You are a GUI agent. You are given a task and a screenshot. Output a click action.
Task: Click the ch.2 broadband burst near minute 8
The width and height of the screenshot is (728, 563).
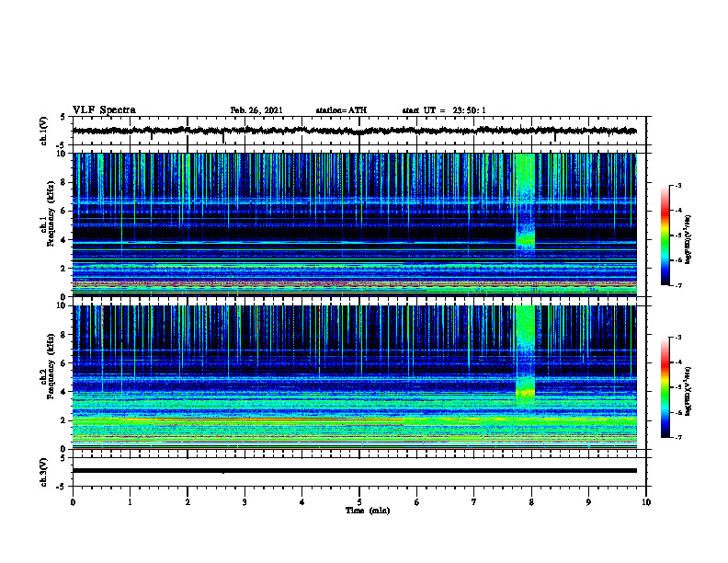525,354
